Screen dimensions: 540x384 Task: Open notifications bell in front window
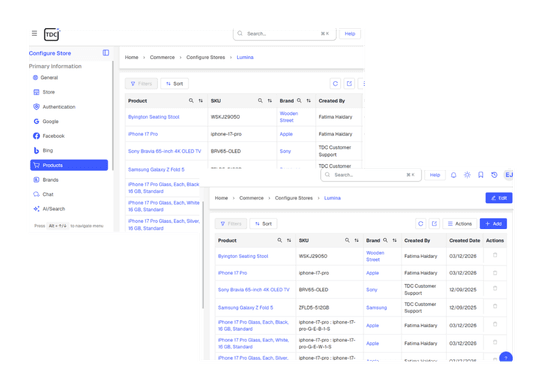click(x=454, y=175)
